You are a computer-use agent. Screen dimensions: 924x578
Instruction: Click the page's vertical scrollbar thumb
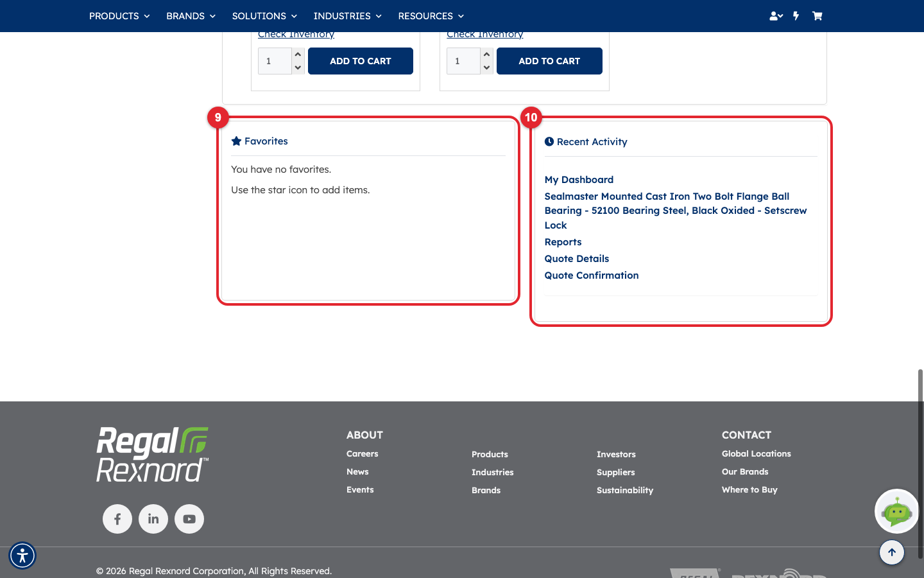(x=920, y=464)
